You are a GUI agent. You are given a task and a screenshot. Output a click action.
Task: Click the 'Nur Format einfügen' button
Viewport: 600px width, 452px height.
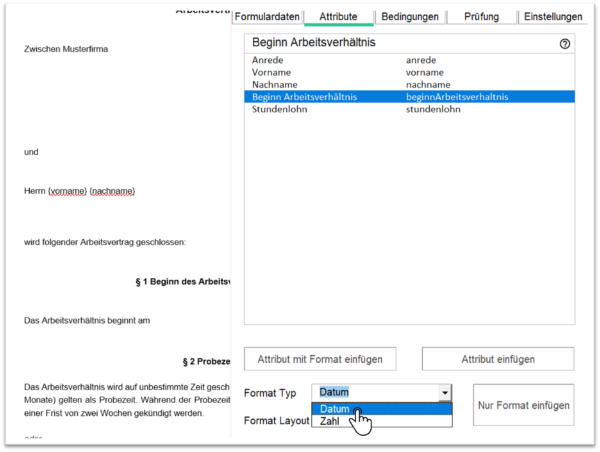coord(523,405)
